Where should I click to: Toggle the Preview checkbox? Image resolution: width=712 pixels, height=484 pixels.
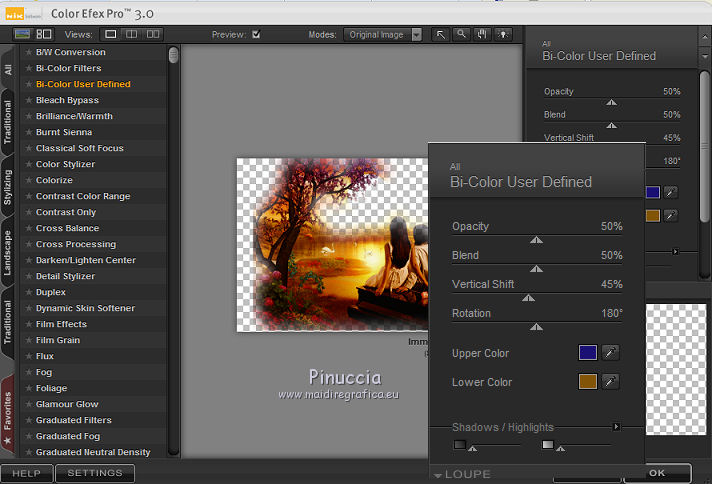(256, 34)
